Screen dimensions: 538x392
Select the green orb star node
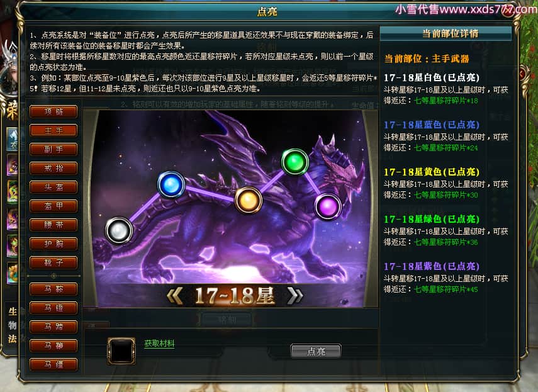294,162
